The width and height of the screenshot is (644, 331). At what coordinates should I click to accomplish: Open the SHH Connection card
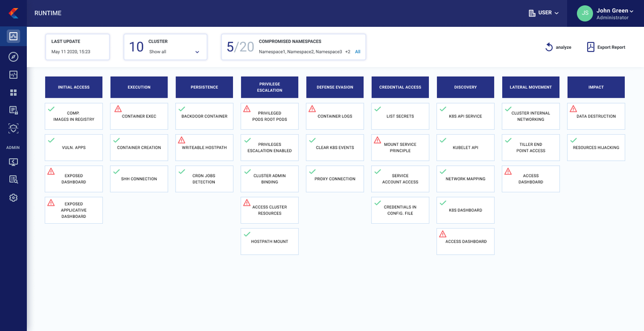[x=139, y=179]
